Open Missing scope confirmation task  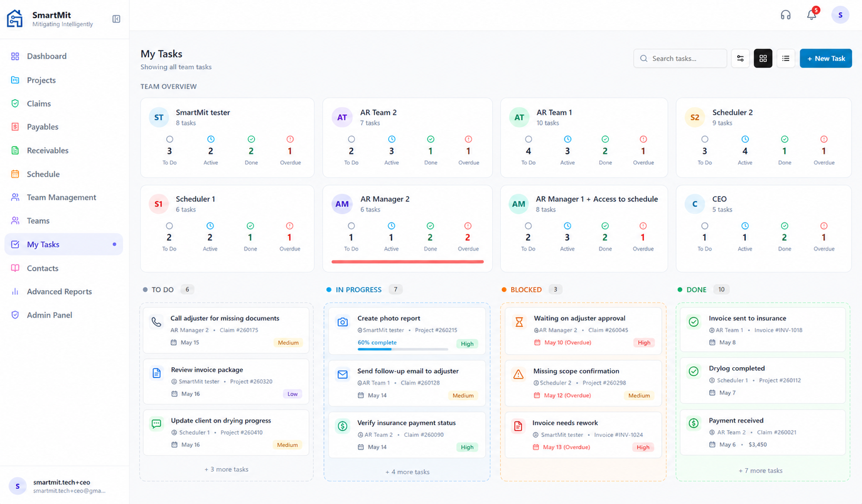[x=583, y=383]
